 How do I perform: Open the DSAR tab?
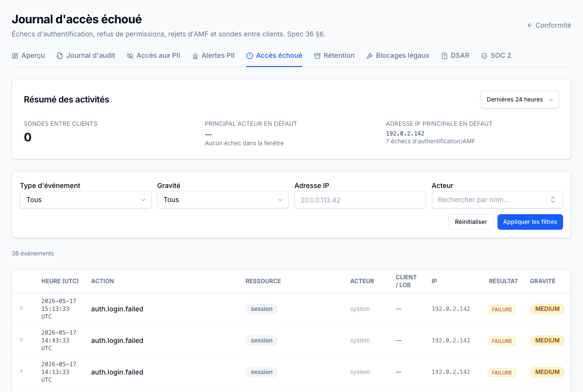tap(455, 55)
